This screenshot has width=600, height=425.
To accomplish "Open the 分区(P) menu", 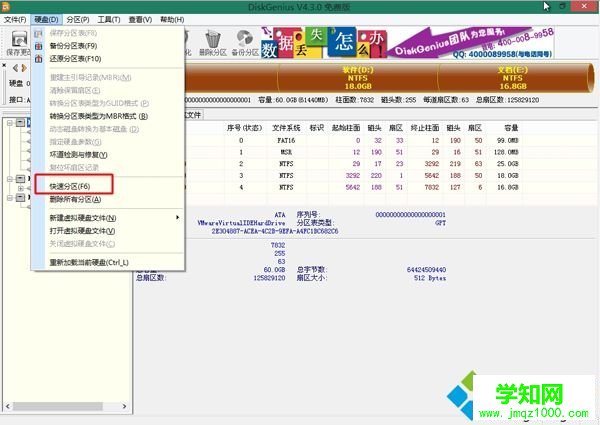I will tap(78, 20).
